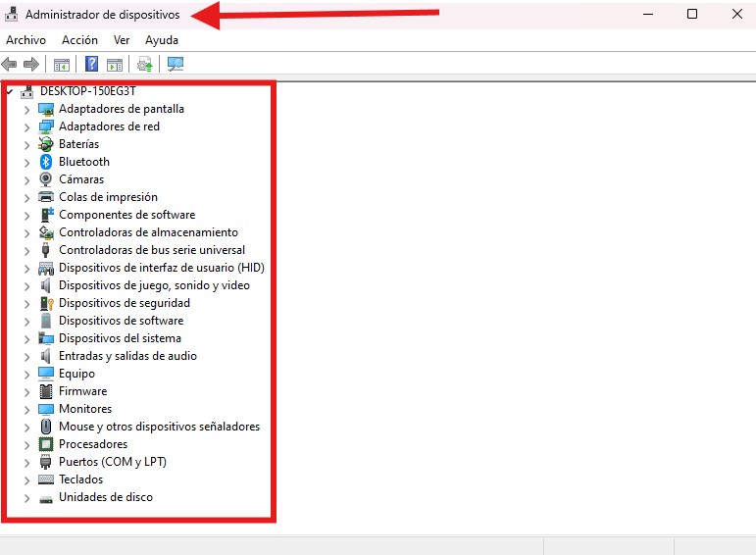This screenshot has height=555, width=756.
Task: Maximize the Administrador de dispositivos window
Action: pos(692,14)
